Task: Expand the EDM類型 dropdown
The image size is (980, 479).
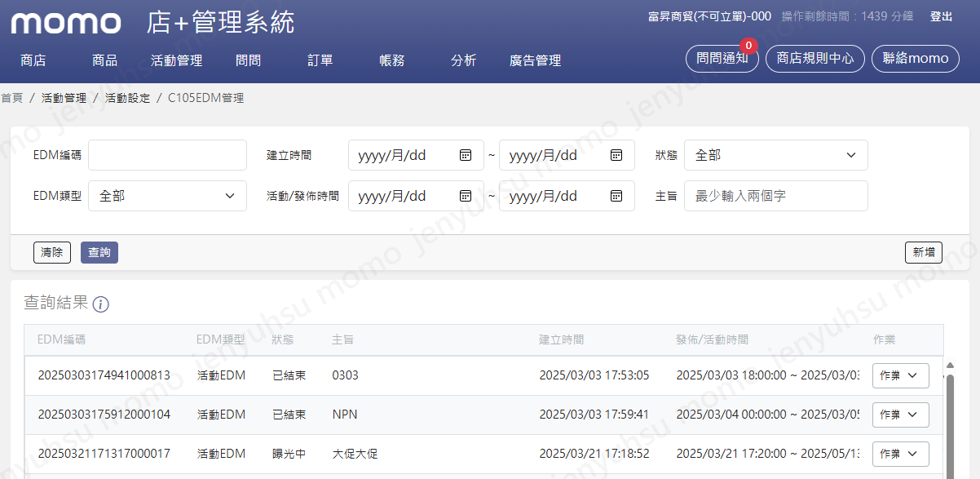Action: (x=167, y=196)
